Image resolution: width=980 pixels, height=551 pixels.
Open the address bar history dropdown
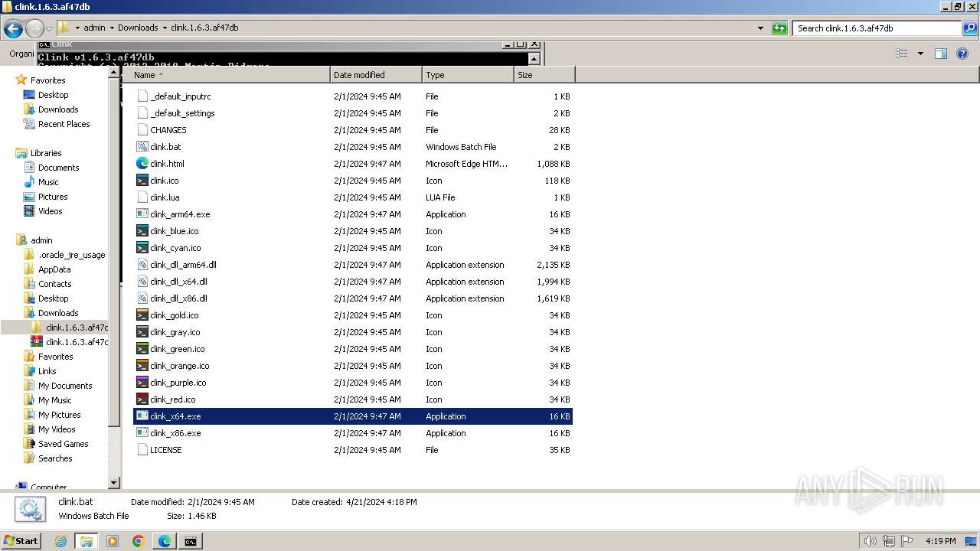pos(760,28)
